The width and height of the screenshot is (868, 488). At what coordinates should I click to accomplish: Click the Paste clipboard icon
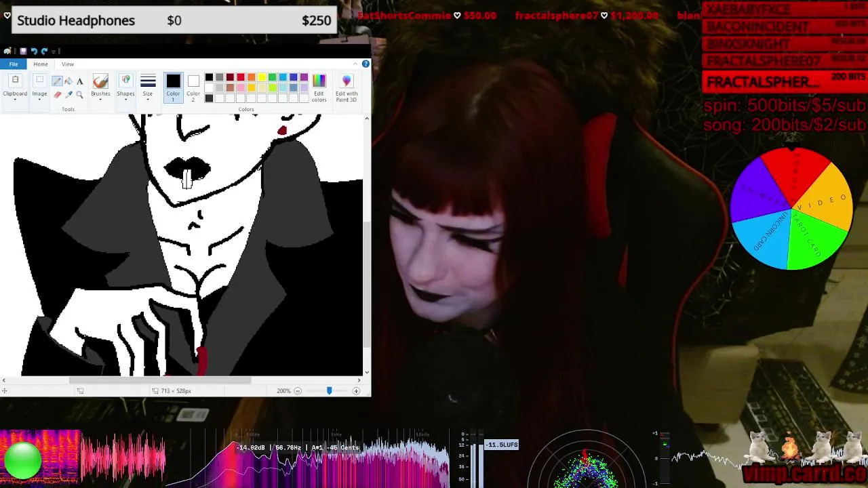click(15, 80)
